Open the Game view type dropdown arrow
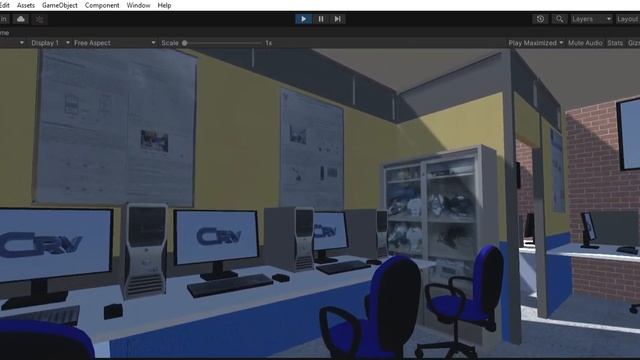Viewport: 640px width, 360px height. click(22, 43)
